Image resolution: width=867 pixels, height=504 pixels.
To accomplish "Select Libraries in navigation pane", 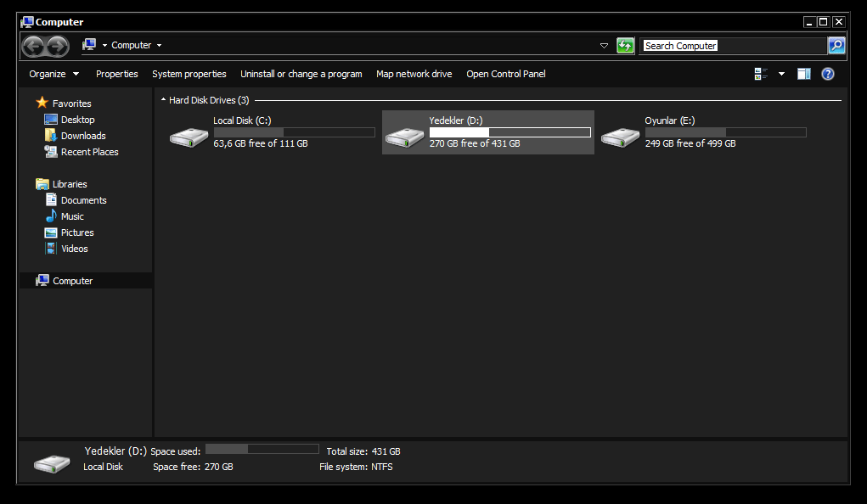I will (x=70, y=184).
